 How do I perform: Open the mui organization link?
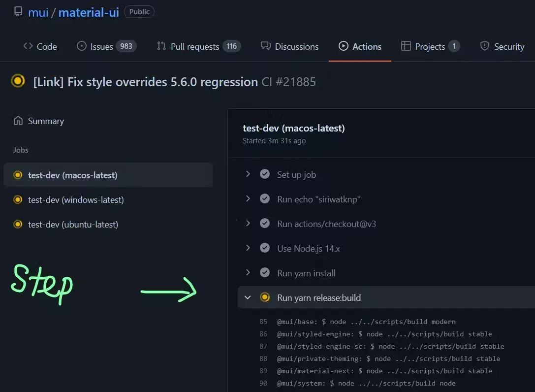tap(38, 11)
